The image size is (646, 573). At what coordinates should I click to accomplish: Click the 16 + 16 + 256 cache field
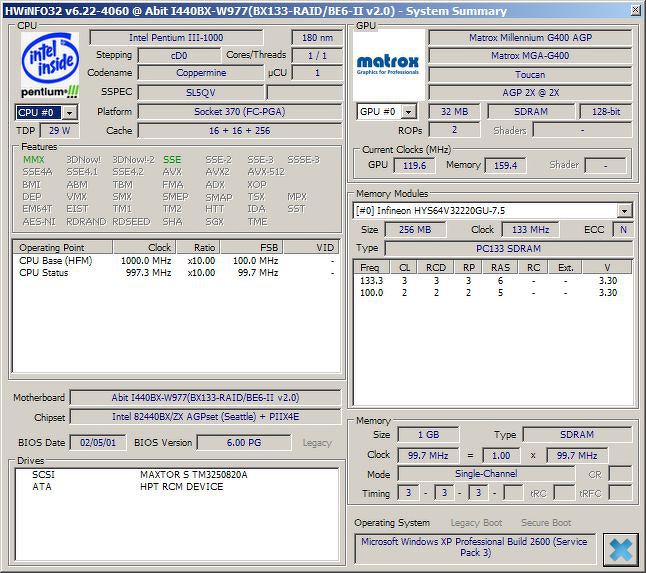coord(240,131)
